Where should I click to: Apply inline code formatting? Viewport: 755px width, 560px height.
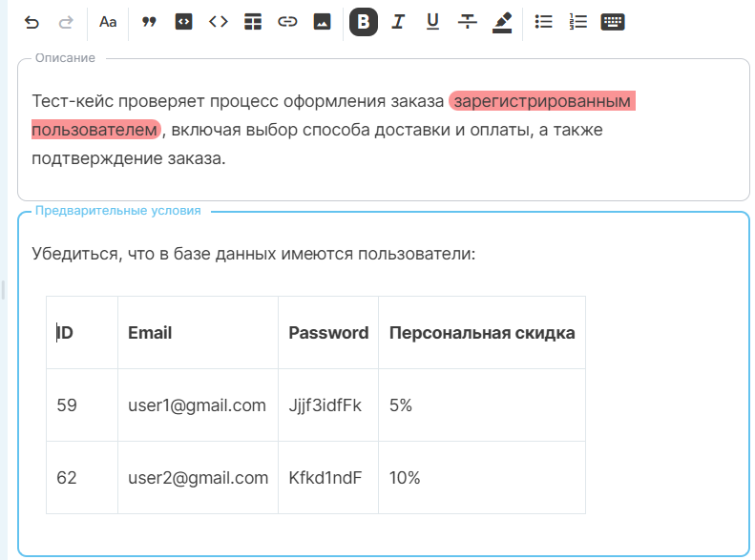click(219, 22)
